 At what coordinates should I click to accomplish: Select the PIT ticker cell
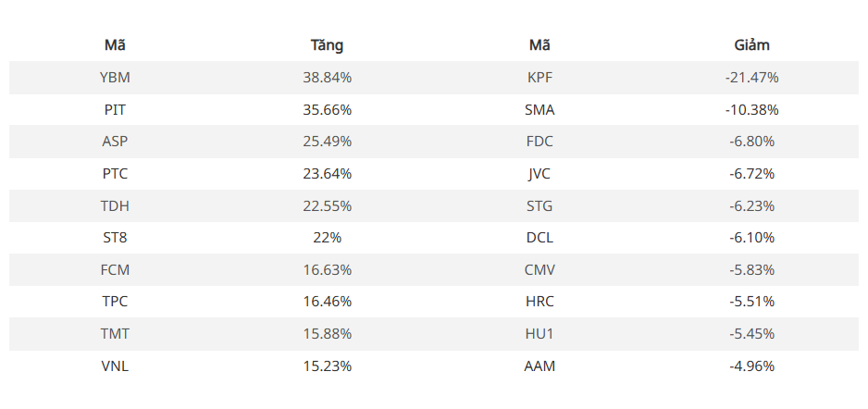(115, 110)
